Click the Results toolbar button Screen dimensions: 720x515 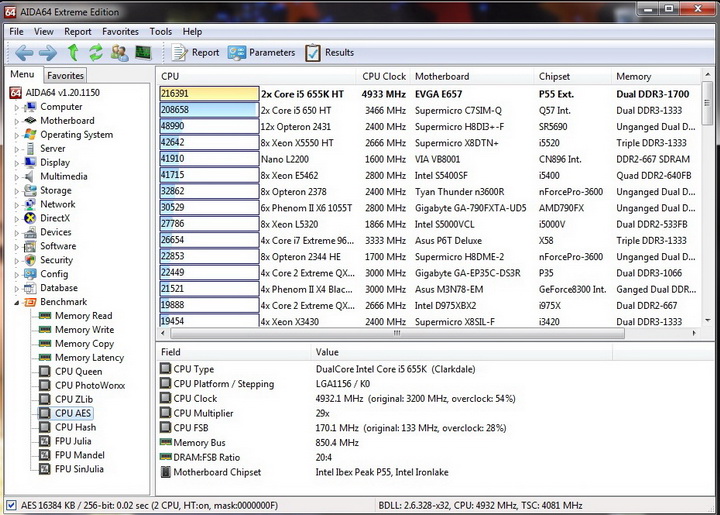329,53
